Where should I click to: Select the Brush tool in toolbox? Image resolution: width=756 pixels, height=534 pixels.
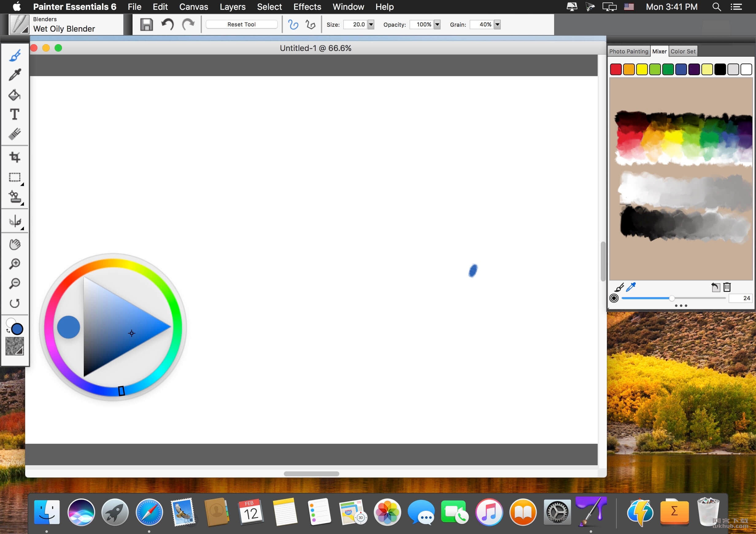[x=15, y=55]
